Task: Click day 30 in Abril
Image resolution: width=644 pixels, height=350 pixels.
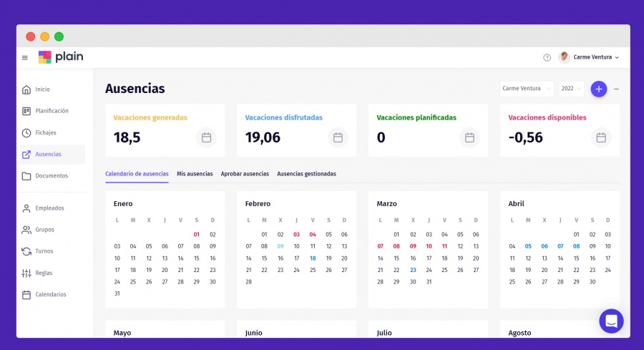Action: point(592,282)
